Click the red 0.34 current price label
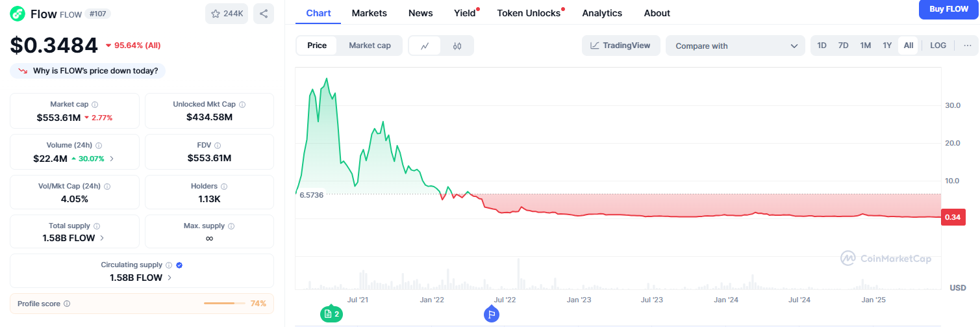This screenshot has width=980, height=327. 953,217
